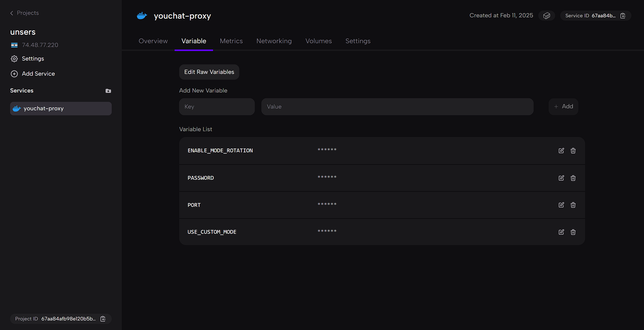Screen dimensions: 644x330
Task: Click the cube icon near creation date
Action: coord(546,16)
